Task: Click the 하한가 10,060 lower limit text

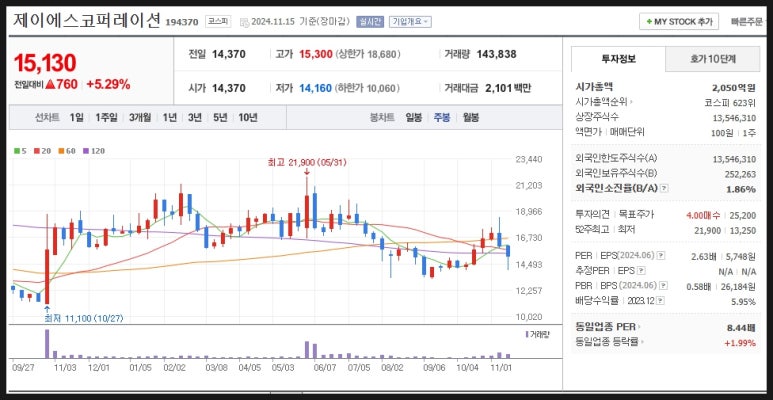Action: [368, 88]
